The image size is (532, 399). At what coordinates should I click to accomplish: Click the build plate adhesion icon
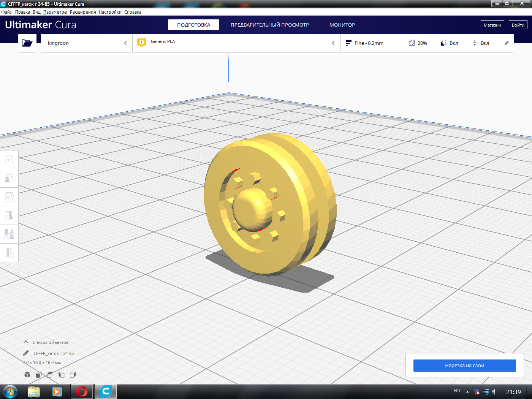pos(475,43)
